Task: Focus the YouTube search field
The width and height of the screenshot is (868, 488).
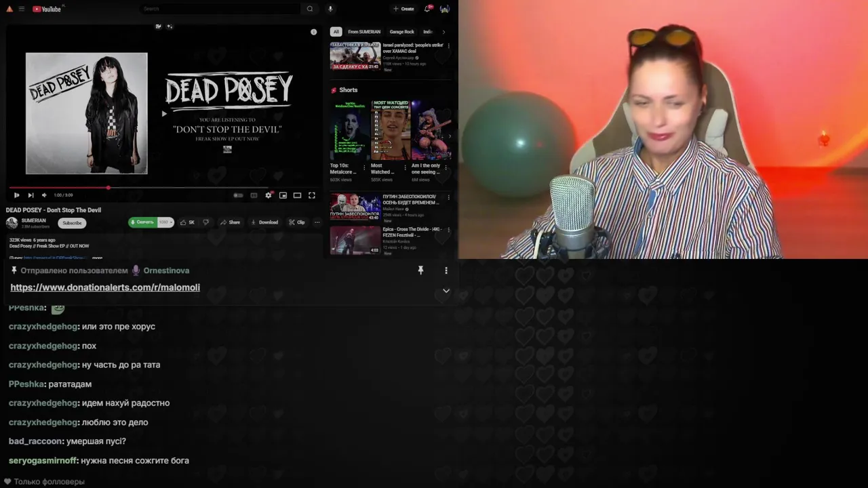Action: click(220, 9)
